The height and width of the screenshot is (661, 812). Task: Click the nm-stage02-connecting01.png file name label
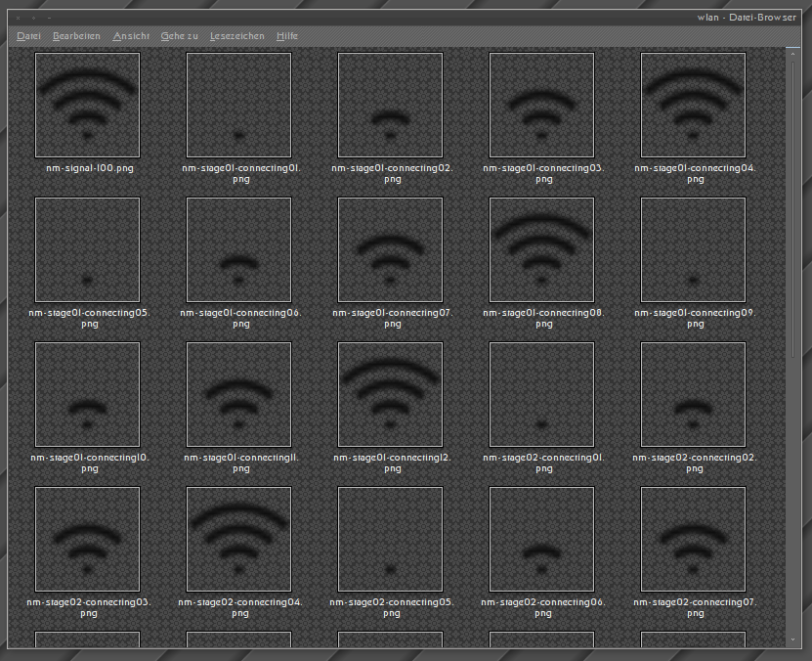pos(543,463)
